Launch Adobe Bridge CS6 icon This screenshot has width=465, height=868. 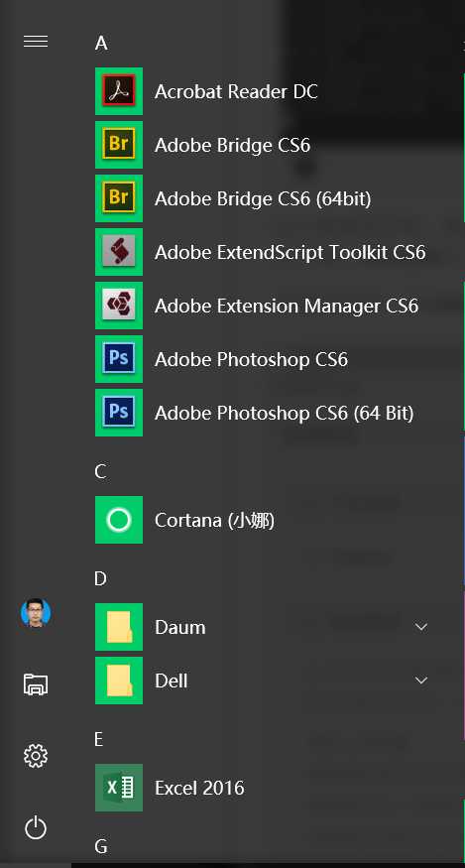coord(118,145)
